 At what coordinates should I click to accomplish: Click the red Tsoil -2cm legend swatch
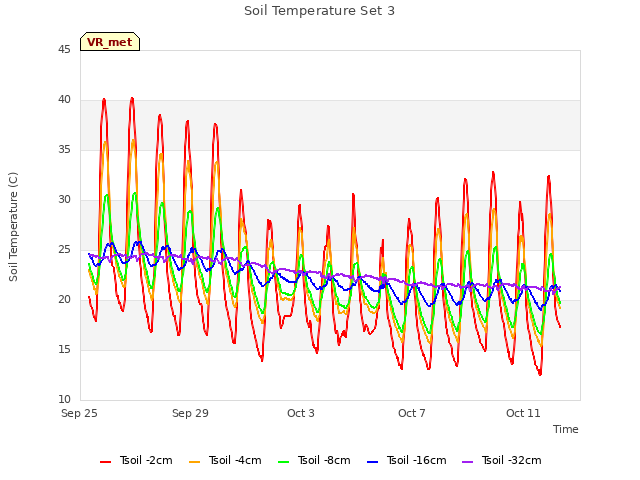click(105, 462)
